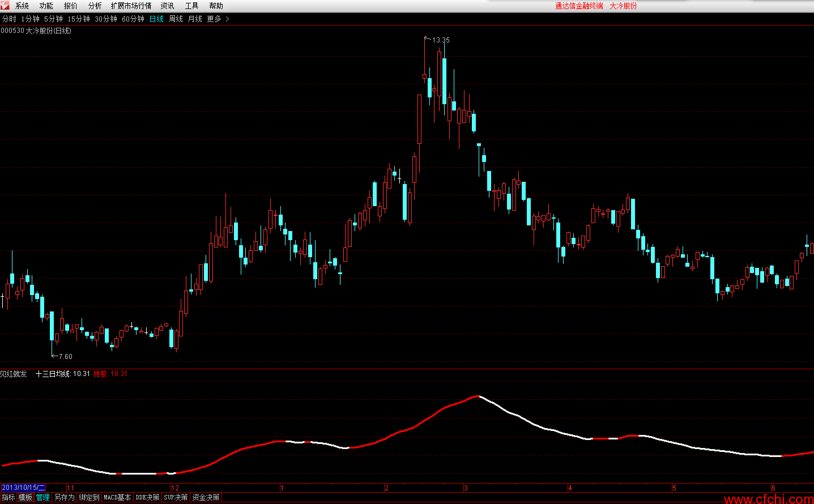Open the 帮助 menu
Viewport: 814px width, 504px height.
216,6
